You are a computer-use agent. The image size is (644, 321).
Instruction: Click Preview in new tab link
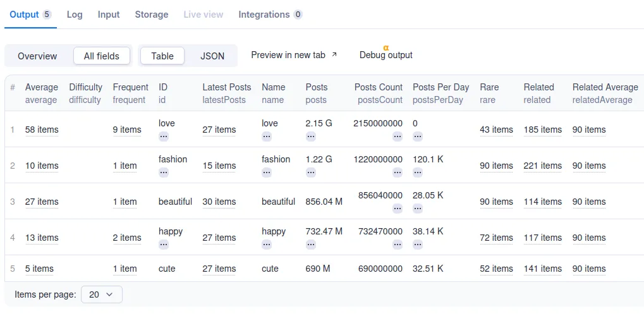pos(294,55)
